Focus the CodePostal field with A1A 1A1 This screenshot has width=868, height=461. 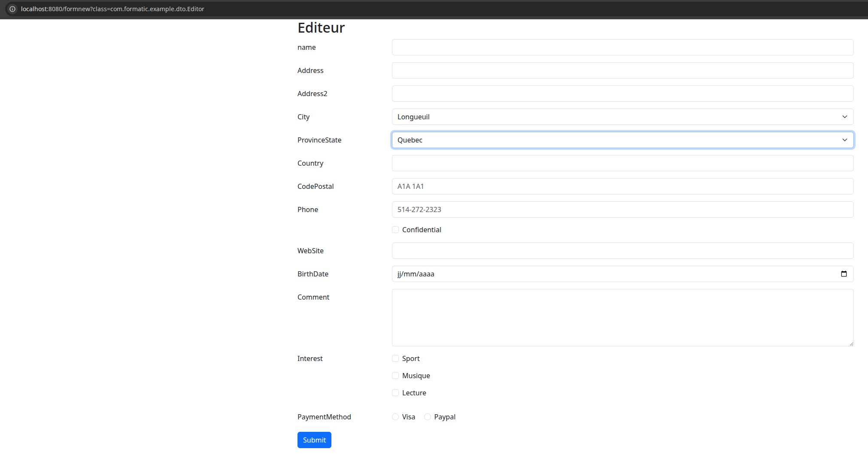pos(622,186)
